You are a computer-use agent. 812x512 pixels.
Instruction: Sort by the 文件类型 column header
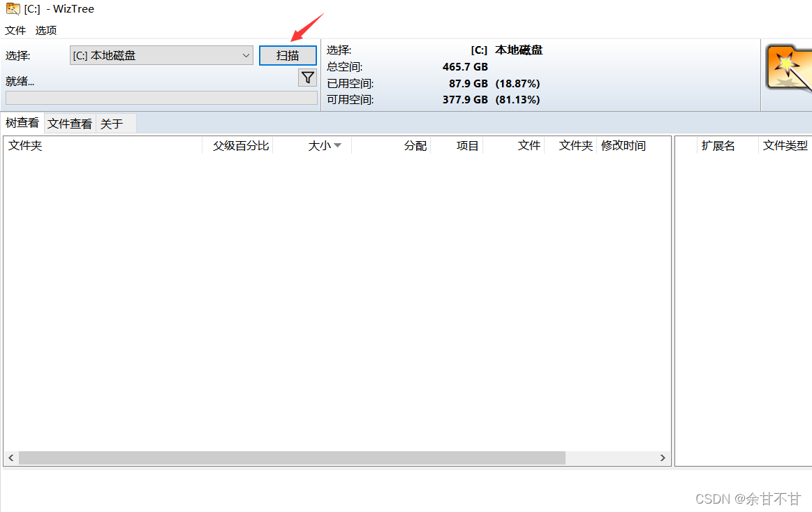[x=785, y=145]
